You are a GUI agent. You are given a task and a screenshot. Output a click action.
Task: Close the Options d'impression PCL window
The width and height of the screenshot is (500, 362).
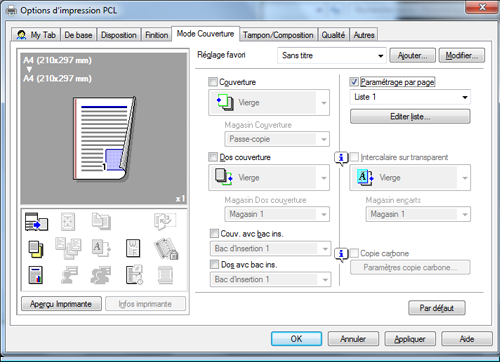pos(482,7)
